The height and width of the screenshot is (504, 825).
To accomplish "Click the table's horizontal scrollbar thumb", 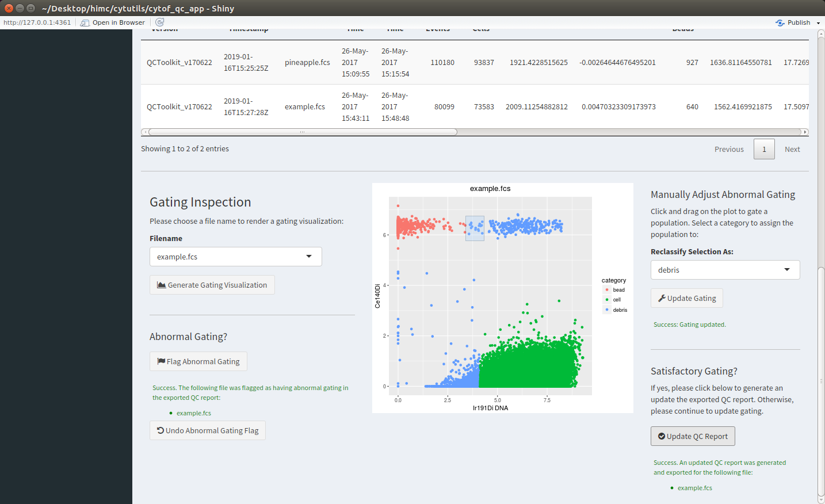I will pyautogui.click(x=303, y=132).
